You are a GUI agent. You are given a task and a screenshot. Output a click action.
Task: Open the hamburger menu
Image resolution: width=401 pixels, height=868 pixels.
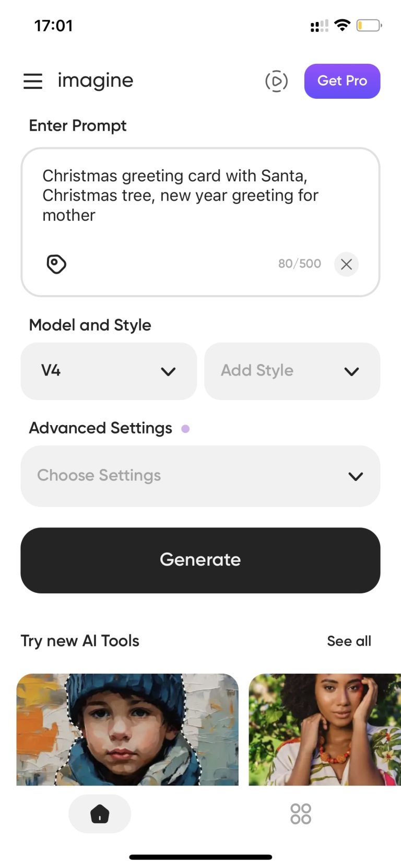(x=33, y=81)
